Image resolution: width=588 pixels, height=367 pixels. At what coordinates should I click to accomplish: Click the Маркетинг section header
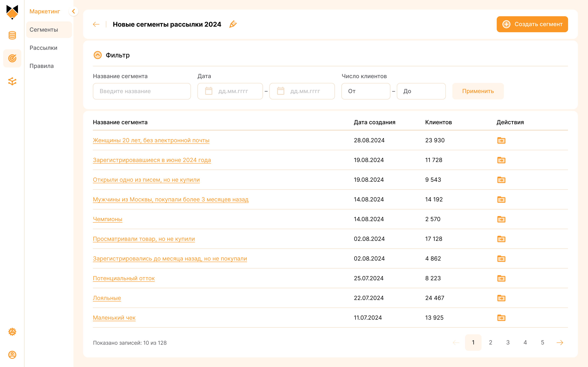tap(45, 11)
